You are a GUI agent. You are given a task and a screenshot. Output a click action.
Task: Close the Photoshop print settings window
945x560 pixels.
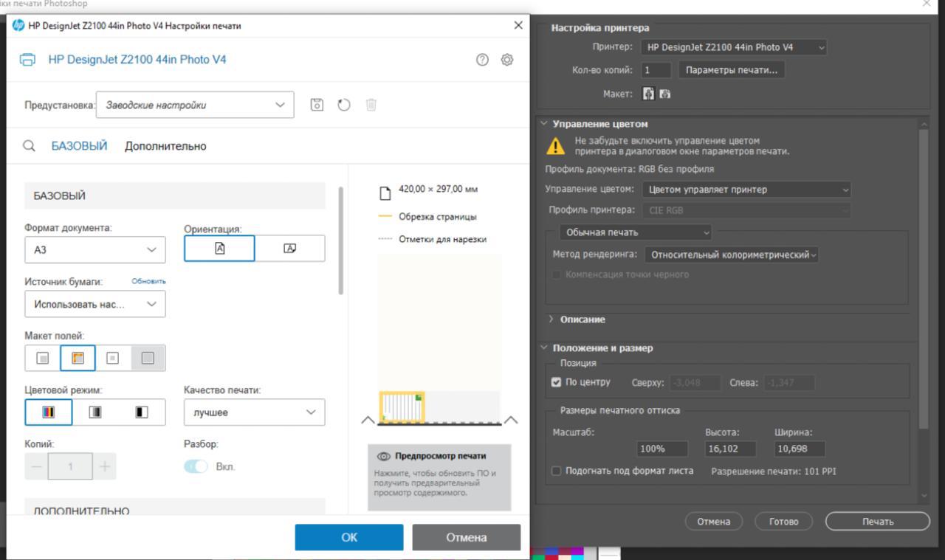pos(927,4)
